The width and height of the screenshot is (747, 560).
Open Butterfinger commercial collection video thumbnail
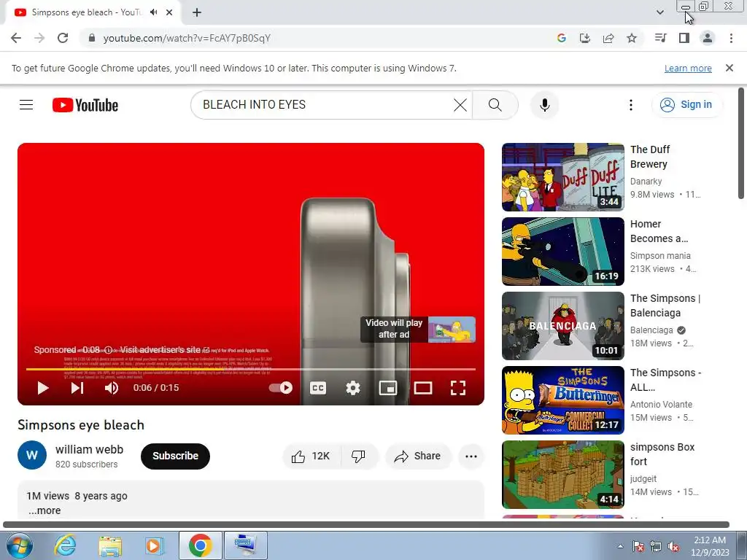point(562,400)
